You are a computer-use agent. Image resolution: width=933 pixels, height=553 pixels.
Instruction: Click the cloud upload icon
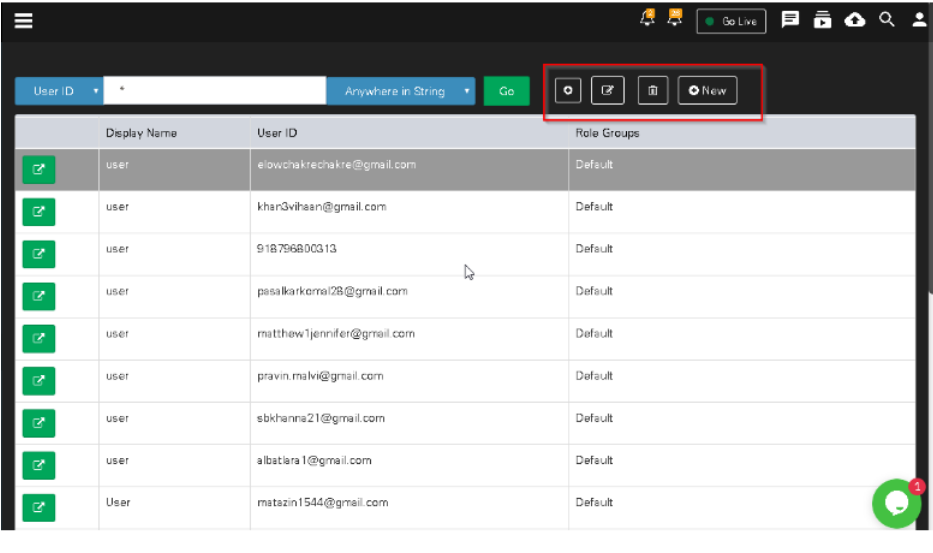[854, 20]
